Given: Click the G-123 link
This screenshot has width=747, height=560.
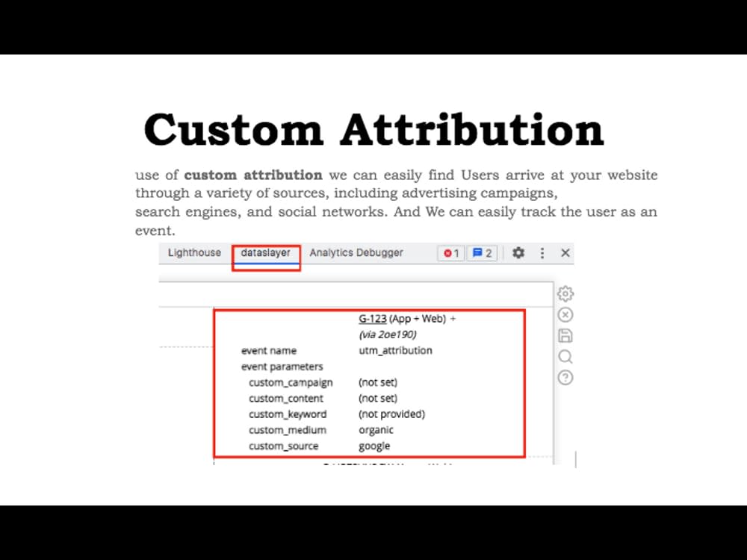Looking at the screenshot, I should (372, 318).
